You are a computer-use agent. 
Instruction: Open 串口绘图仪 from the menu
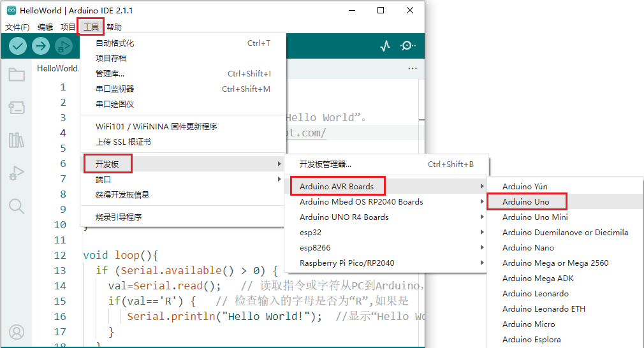183,105
